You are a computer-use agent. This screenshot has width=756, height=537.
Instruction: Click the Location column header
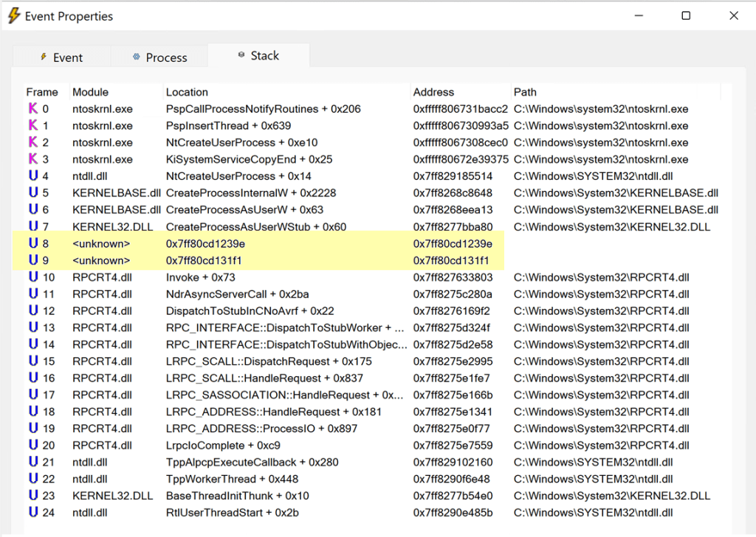pyautogui.click(x=187, y=92)
